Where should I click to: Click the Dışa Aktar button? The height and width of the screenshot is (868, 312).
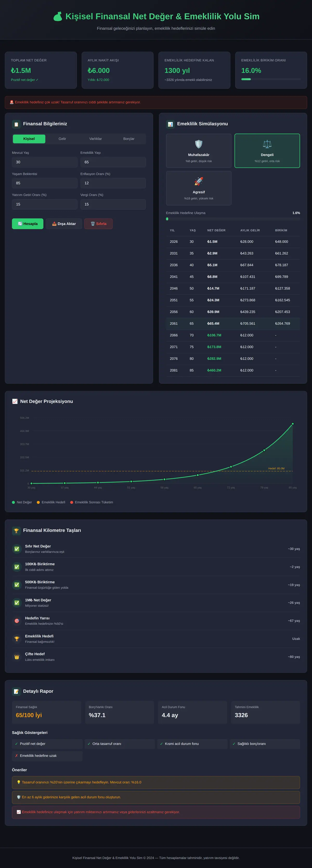tap(64, 224)
